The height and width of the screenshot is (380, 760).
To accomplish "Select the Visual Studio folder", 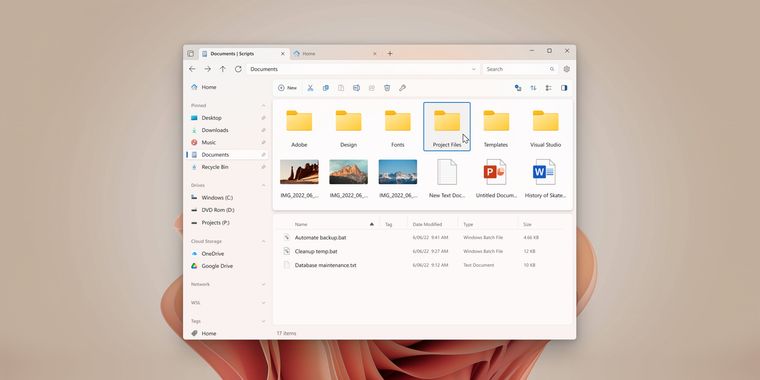I will tap(545, 127).
